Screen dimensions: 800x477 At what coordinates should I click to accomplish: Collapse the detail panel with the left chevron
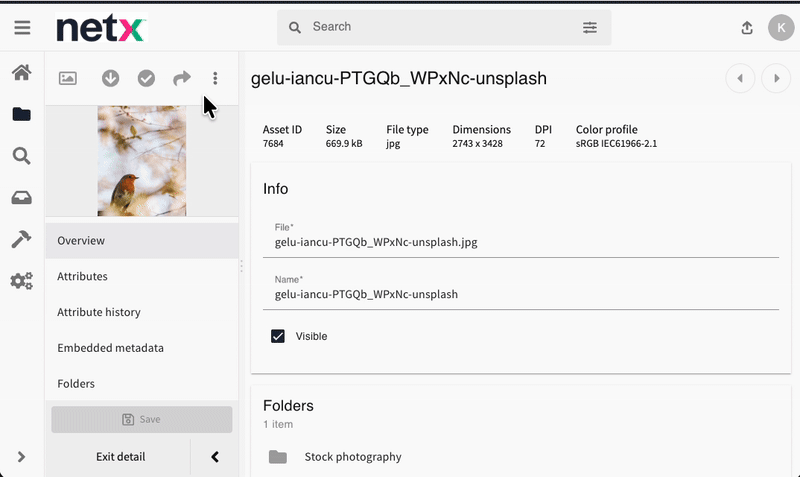[x=215, y=457]
